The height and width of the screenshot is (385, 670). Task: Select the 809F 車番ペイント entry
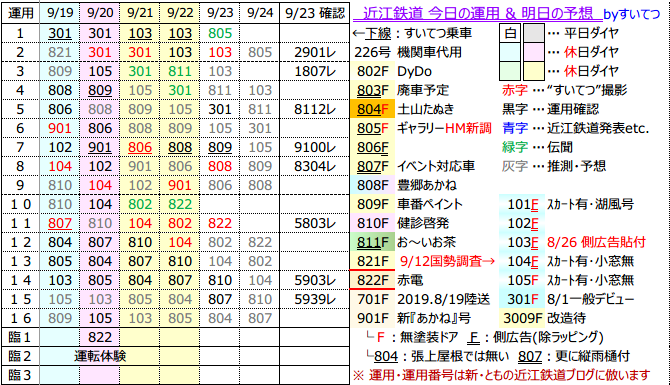(409, 204)
